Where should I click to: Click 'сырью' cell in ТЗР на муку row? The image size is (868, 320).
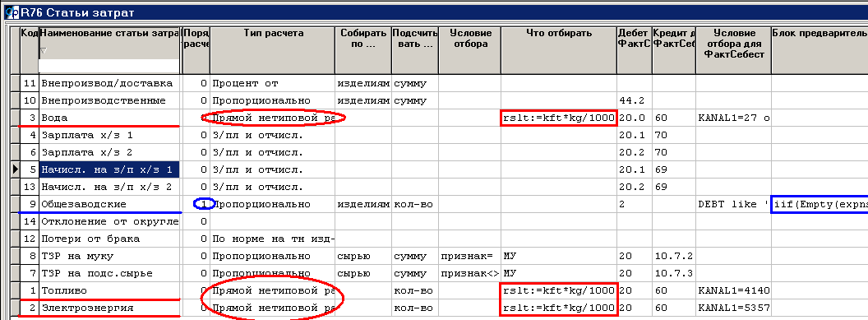(x=363, y=257)
